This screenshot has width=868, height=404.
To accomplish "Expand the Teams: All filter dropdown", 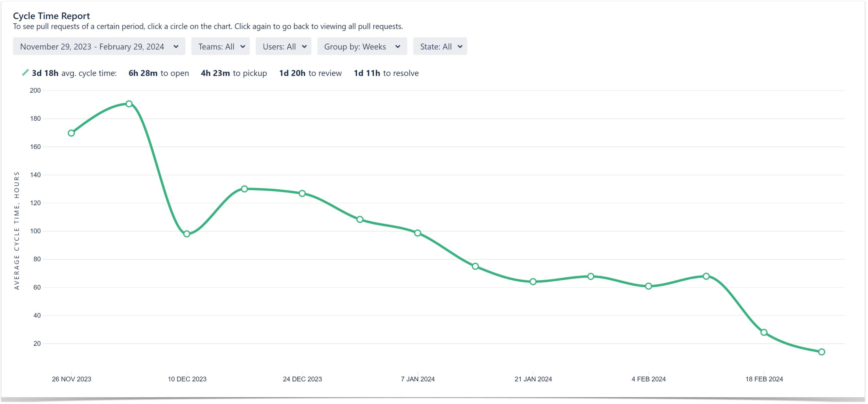I will 220,46.
